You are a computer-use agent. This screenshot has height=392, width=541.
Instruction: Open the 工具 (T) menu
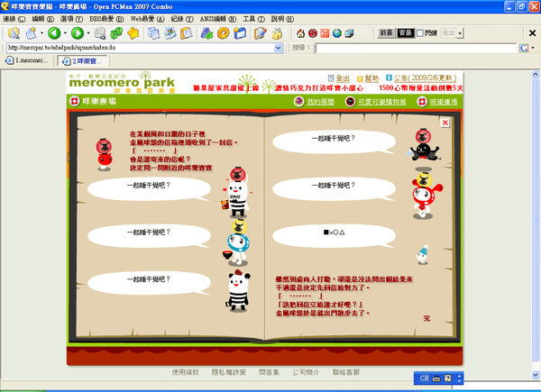pyautogui.click(x=253, y=19)
